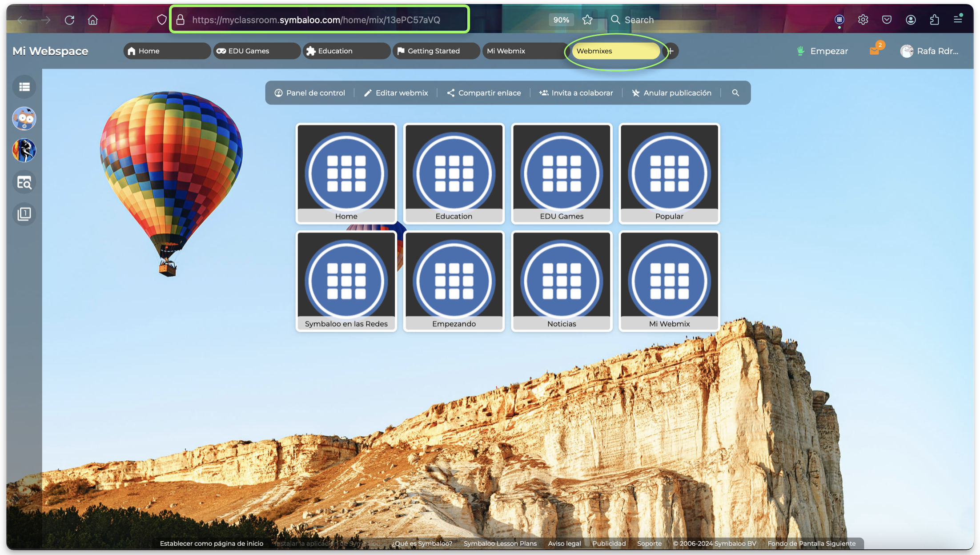
Task: Select the Webmixes tab
Action: (615, 51)
